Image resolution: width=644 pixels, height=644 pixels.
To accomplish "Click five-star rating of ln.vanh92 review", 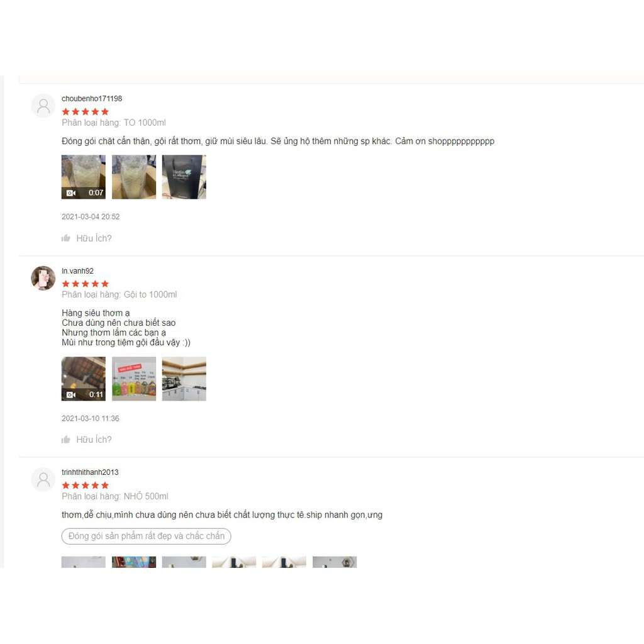I will click(x=86, y=284).
